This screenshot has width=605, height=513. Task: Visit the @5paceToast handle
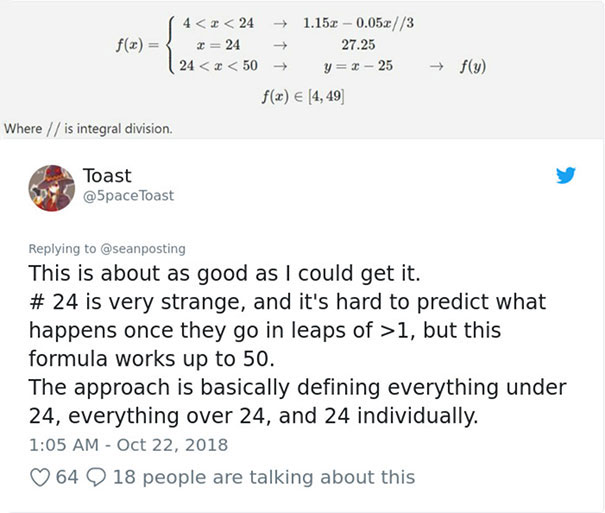point(128,196)
